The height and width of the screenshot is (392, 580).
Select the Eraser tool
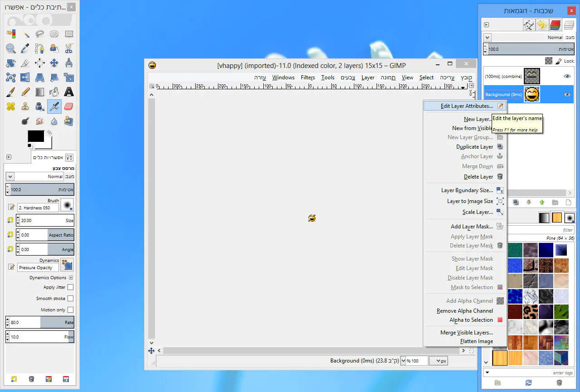[x=69, y=106]
